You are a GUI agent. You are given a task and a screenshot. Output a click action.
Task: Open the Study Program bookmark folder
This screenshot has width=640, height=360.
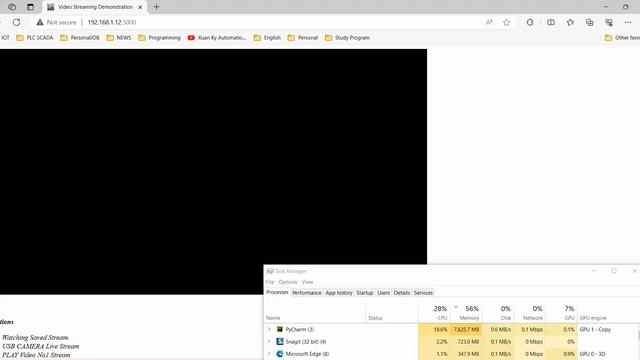[x=347, y=38]
